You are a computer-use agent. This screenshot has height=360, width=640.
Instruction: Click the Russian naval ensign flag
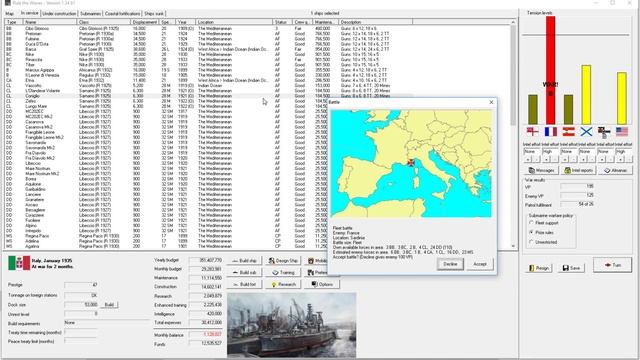(586, 131)
